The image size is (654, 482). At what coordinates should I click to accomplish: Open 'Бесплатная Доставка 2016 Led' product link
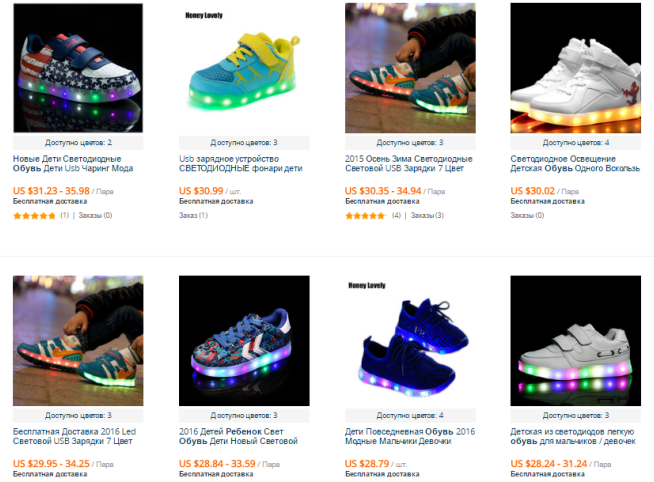[x=74, y=436]
